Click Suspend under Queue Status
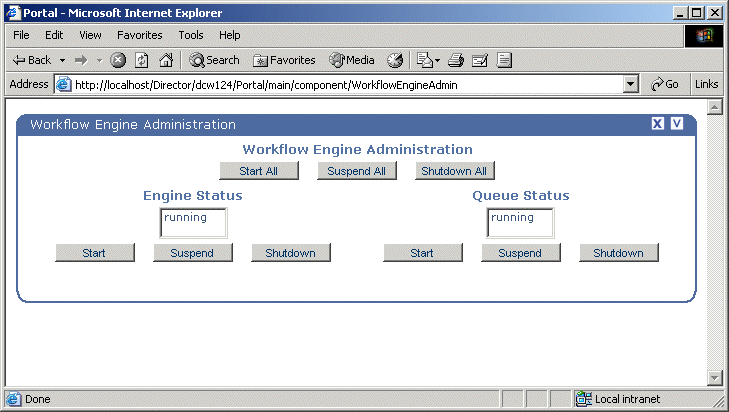The image size is (729, 412). point(521,253)
